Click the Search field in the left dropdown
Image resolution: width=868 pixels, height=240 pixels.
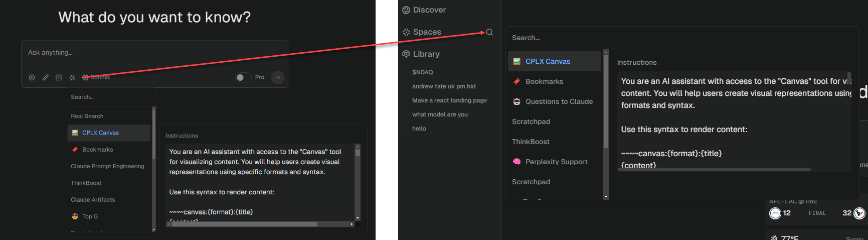111,97
